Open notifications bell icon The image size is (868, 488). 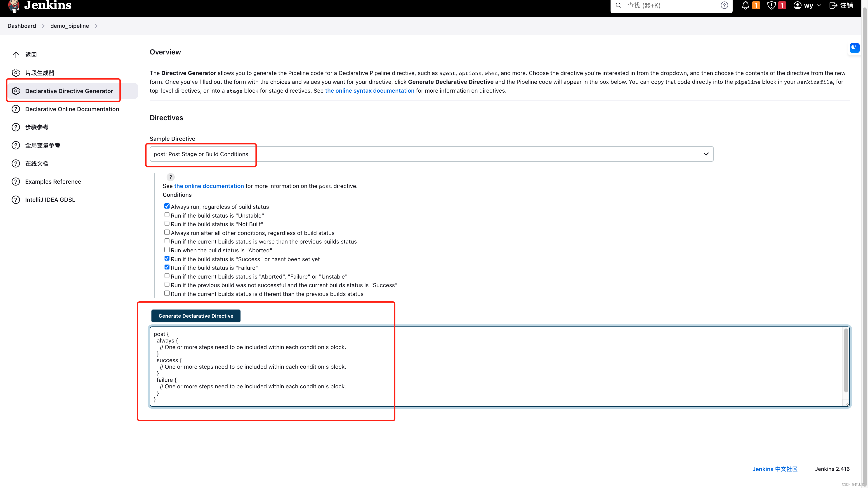(745, 5)
